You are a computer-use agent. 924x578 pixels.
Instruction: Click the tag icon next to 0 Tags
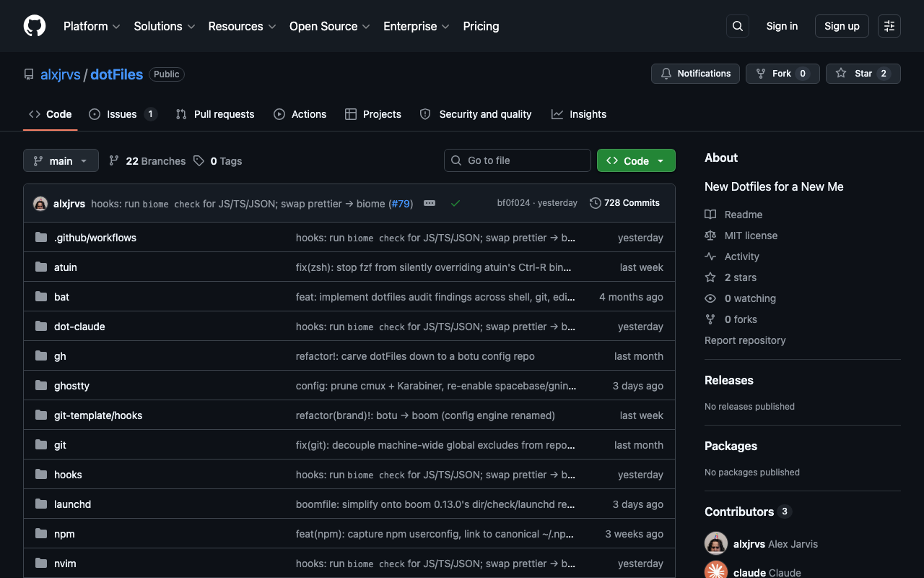point(199,160)
